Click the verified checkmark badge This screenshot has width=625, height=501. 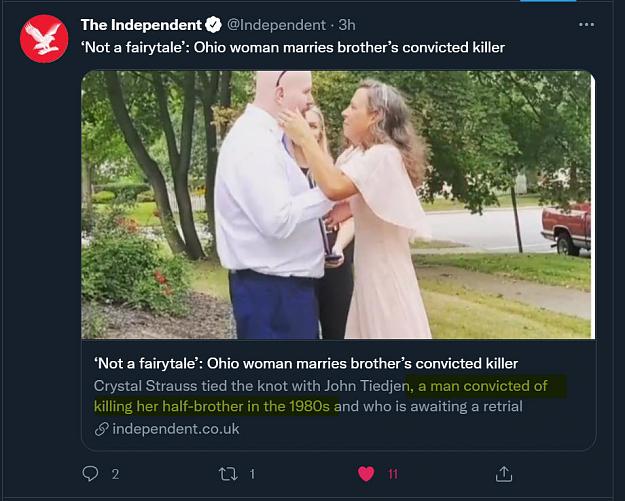pos(213,25)
